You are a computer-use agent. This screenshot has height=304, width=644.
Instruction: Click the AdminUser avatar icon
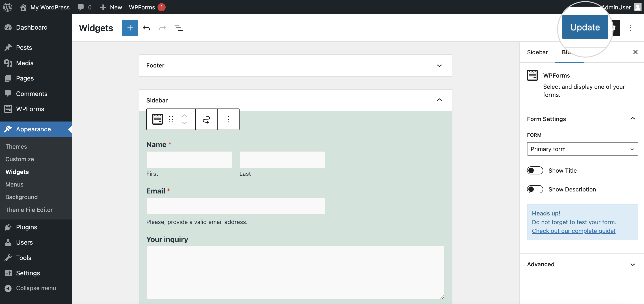pyautogui.click(x=638, y=7)
